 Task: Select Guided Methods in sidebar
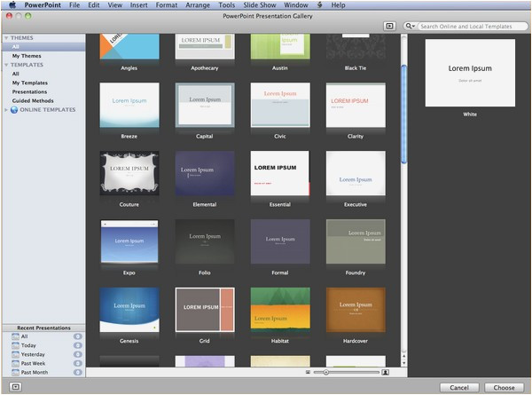click(43, 100)
